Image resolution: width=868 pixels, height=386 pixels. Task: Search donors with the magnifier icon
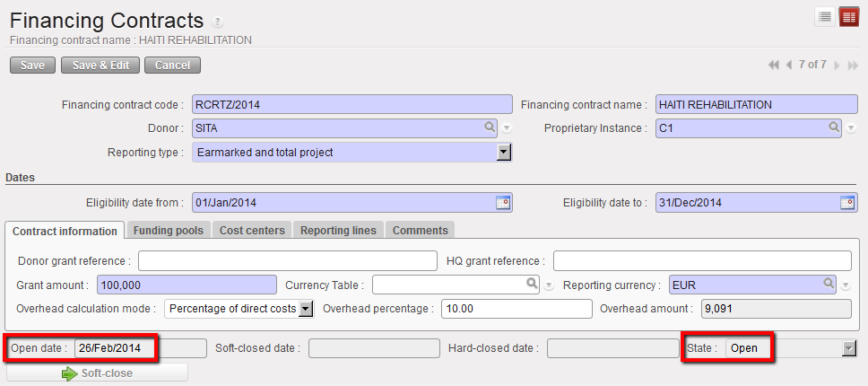(x=490, y=128)
